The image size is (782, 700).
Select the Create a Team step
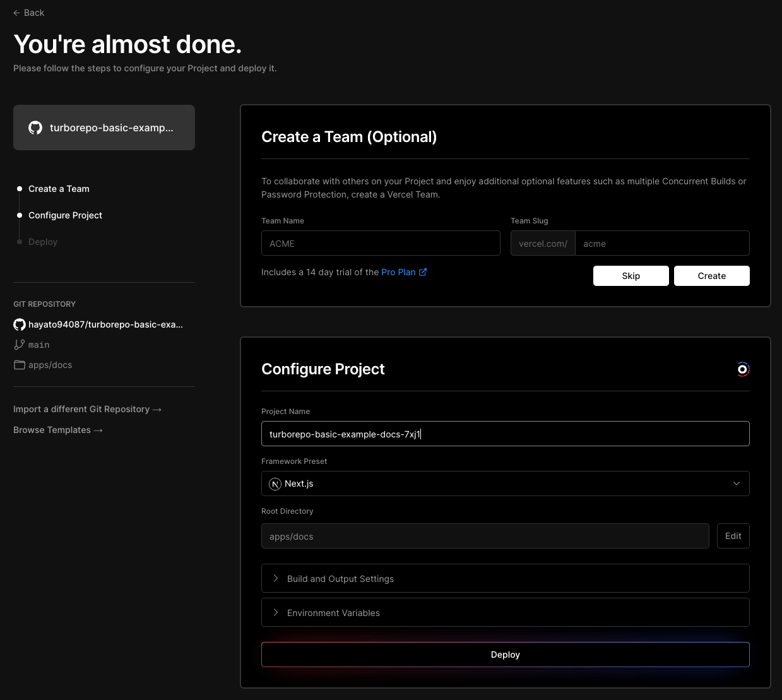(59, 189)
